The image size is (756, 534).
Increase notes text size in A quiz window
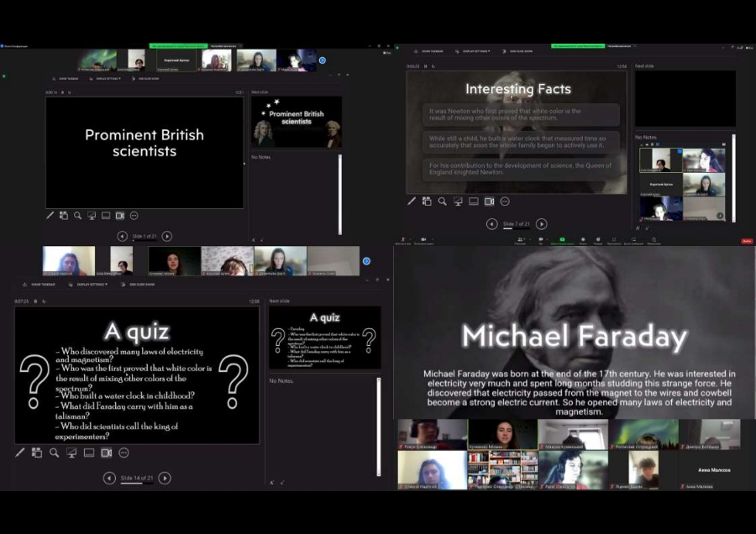tap(272, 483)
